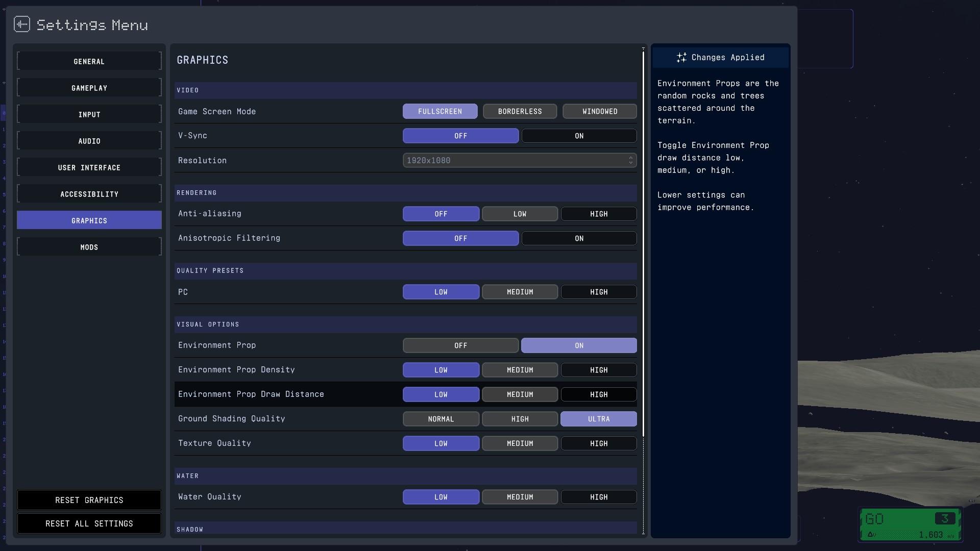Set Game Screen Mode to Borderless
This screenshot has width=980, height=551.
520,111
